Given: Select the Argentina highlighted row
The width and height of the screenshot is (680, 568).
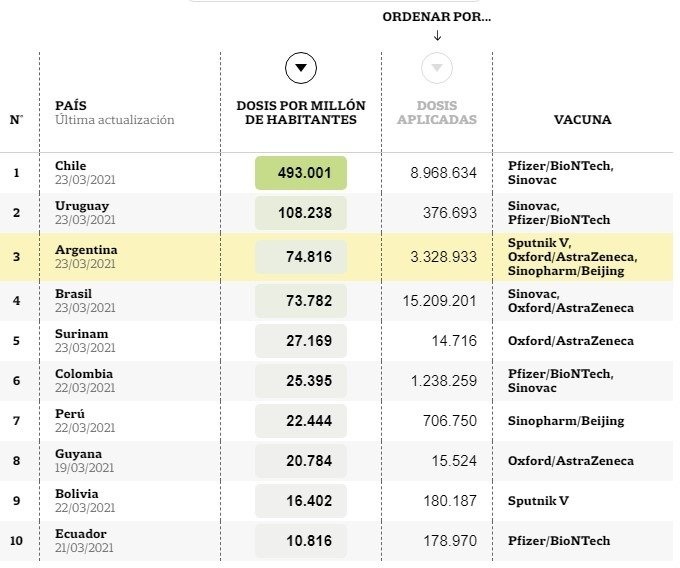Looking at the screenshot, I should [x=337, y=257].
